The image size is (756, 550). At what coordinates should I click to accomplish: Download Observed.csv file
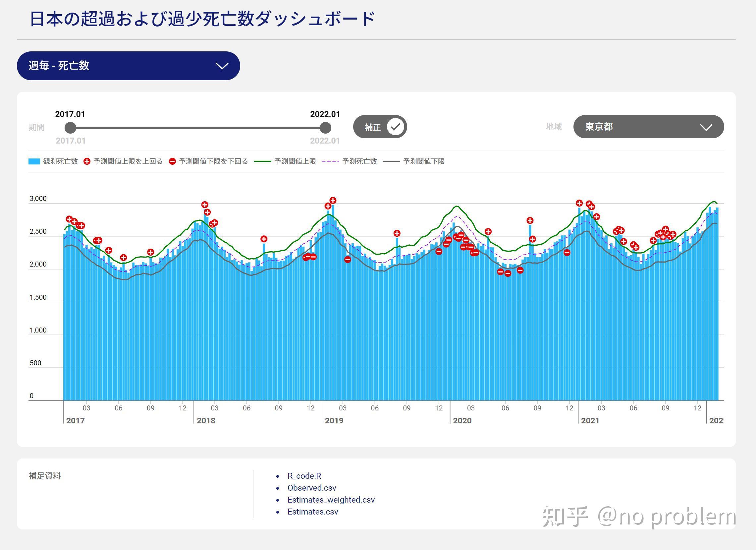(312, 488)
